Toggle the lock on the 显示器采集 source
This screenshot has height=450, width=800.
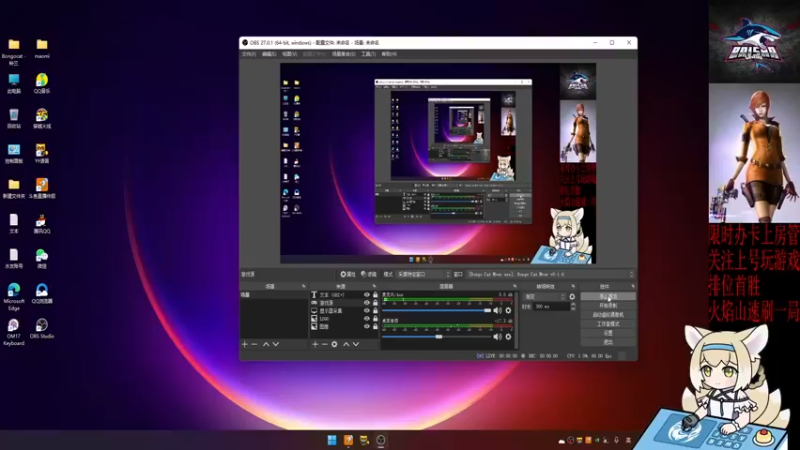[x=376, y=311]
